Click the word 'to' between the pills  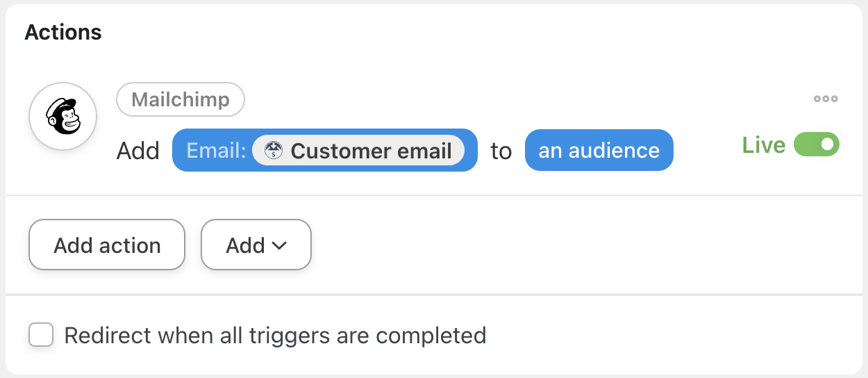pos(501,151)
